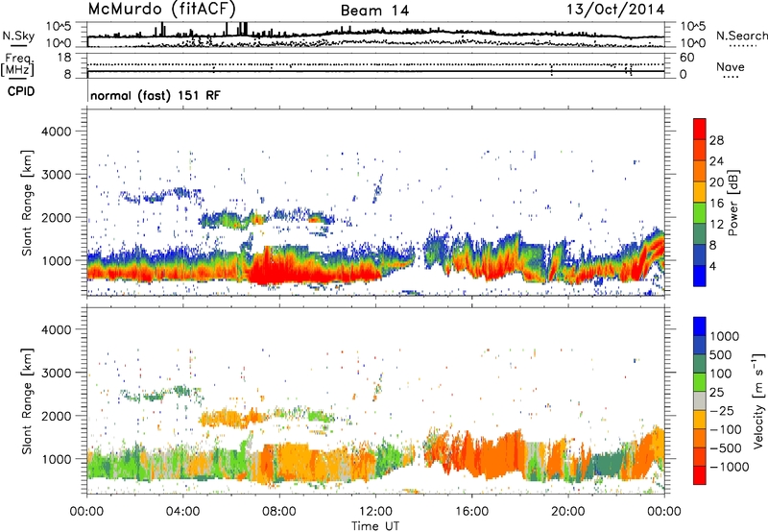Click the 04:00 time tick label
The width and height of the screenshot is (768, 532).
click(x=182, y=512)
